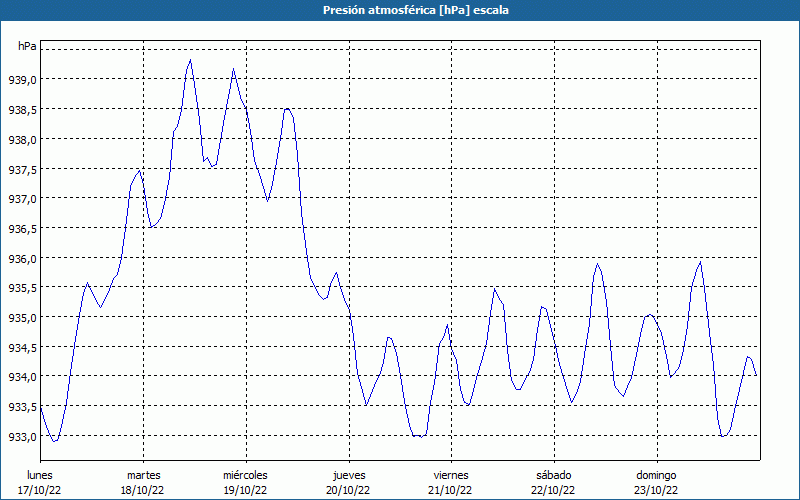Click the 'domingo' day label
This screenshot has width=800, height=500.
656,475
